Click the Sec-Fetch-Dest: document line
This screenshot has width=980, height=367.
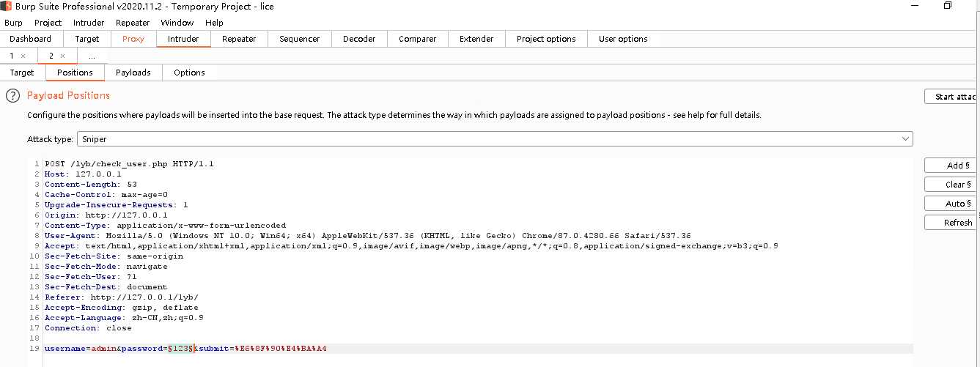coord(106,287)
